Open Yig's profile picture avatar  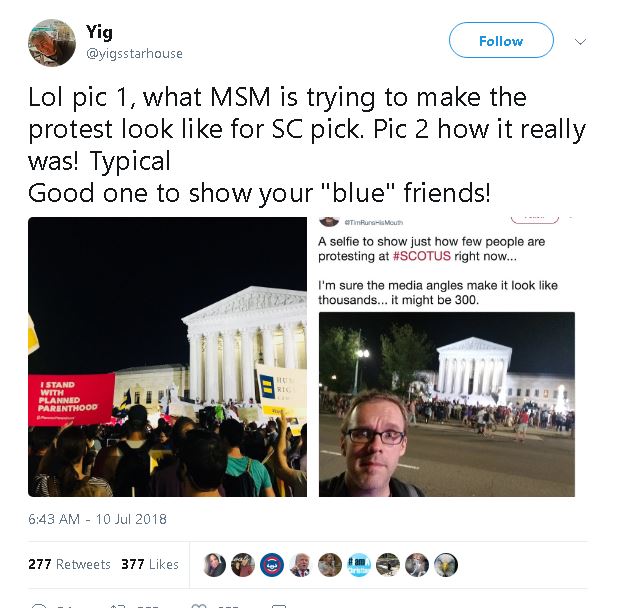click(52, 43)
